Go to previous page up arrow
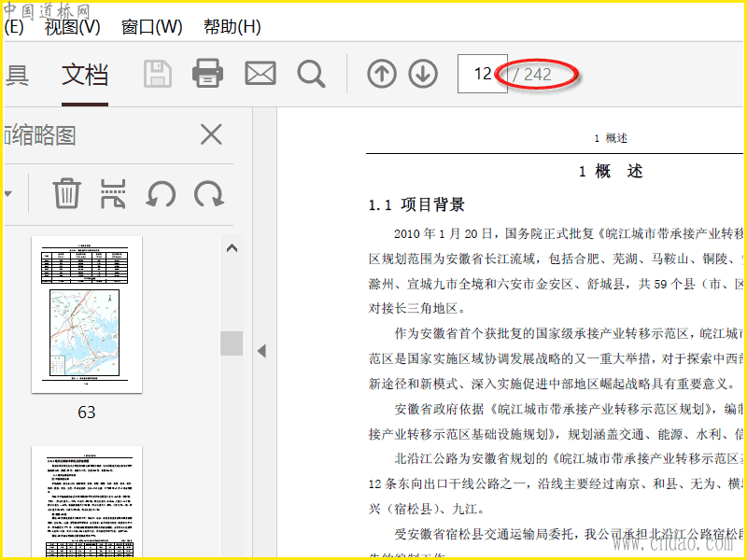 pos(382,75)
